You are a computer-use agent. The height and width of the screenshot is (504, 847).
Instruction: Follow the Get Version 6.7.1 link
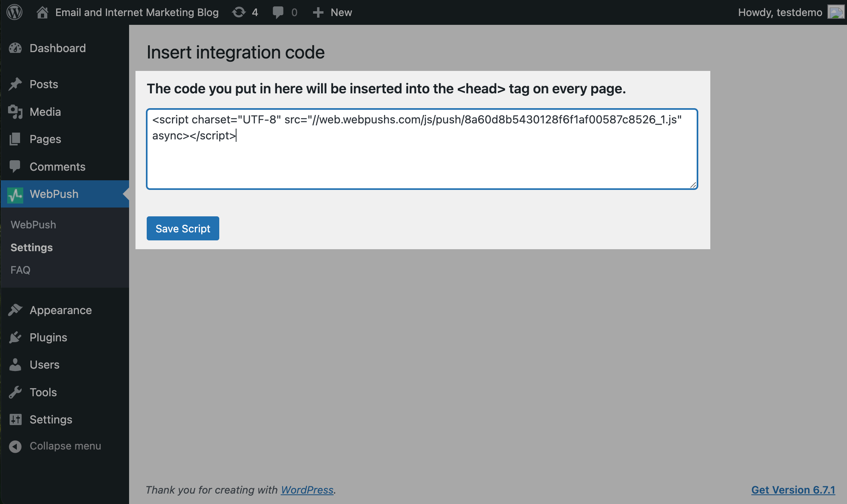(793, 490)
